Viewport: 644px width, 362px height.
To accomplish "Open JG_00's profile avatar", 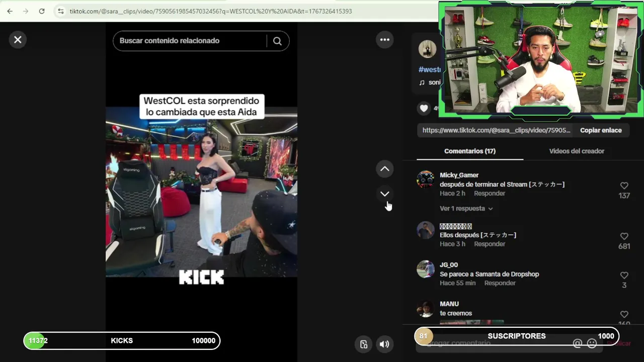I will pyautogui.click(x=426, y=269).
